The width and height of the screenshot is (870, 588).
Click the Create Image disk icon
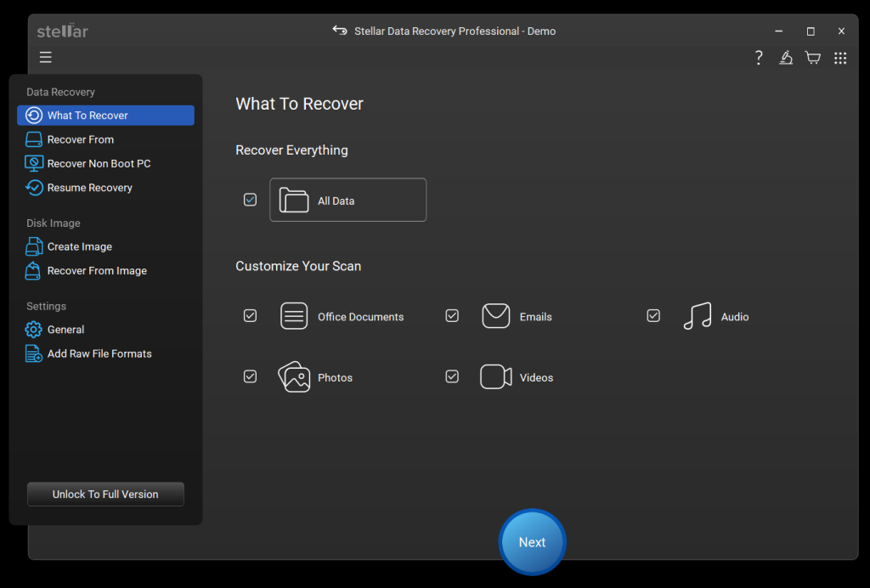pyautogui.click(x=34, y=246)
